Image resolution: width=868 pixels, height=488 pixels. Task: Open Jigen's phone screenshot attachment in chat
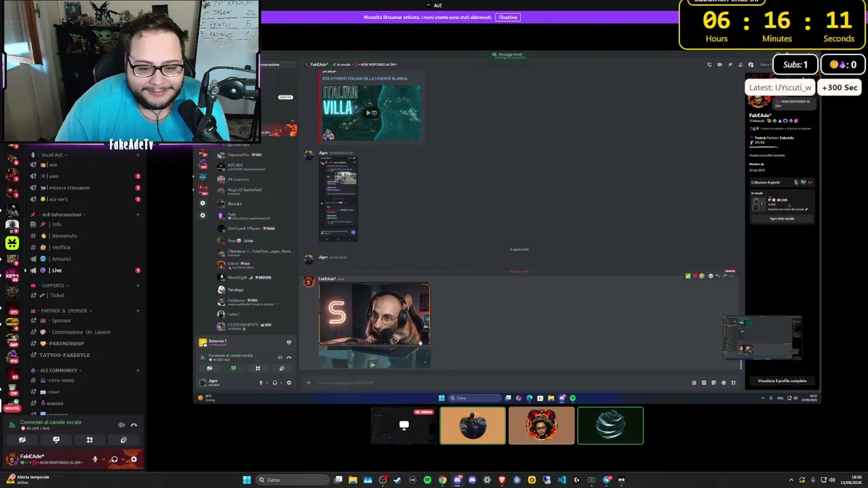click(x=338, y=199)
